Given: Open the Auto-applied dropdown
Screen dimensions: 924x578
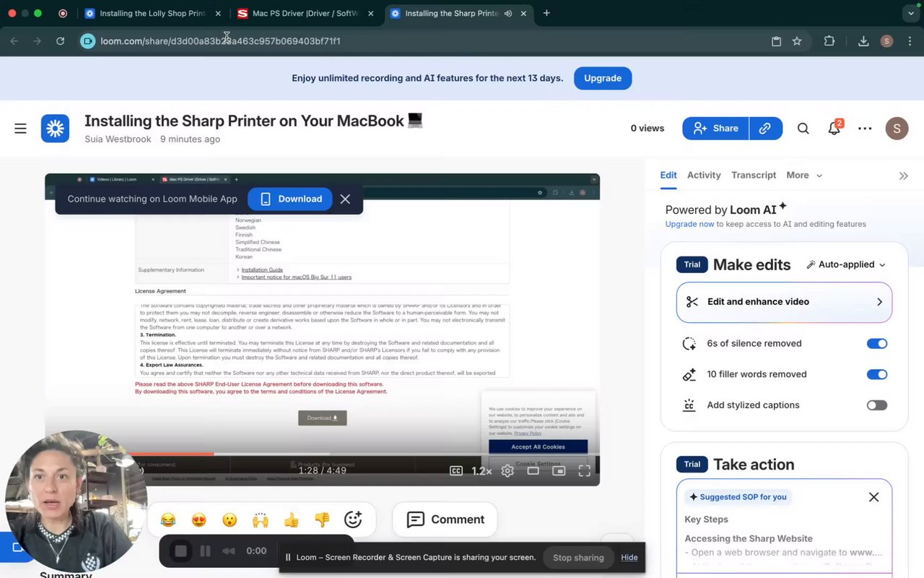Looking at the screenshot, I should 846,264.
